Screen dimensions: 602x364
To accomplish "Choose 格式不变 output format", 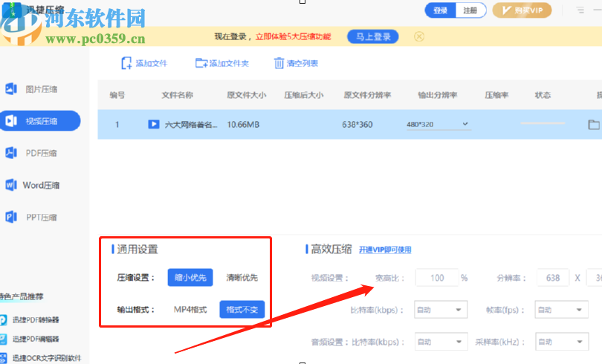I will (x=242, y=310).
